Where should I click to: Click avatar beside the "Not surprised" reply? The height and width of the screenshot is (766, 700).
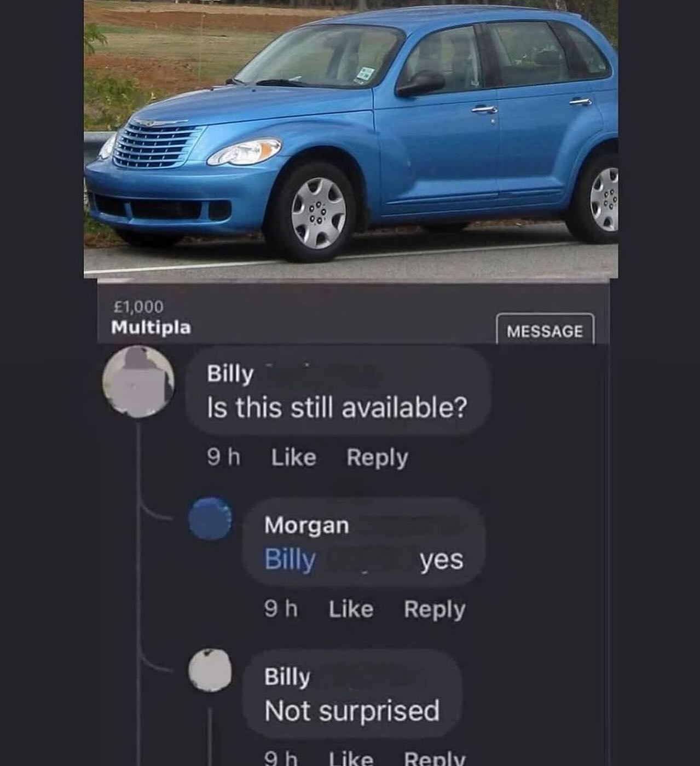click(x=210, y=670)
